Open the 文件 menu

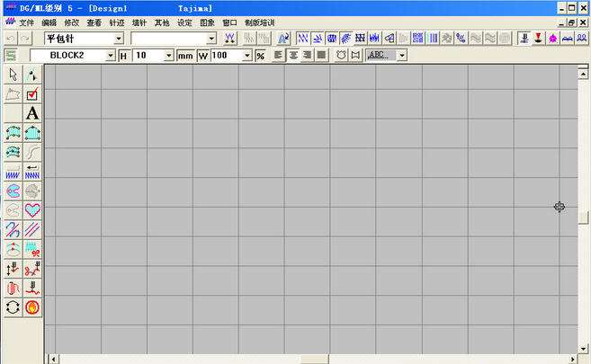pyautogui.click(x=27, y=22)
